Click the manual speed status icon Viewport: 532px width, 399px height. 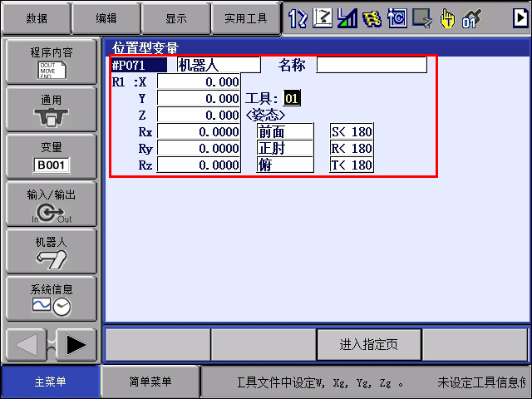[347, 18]
